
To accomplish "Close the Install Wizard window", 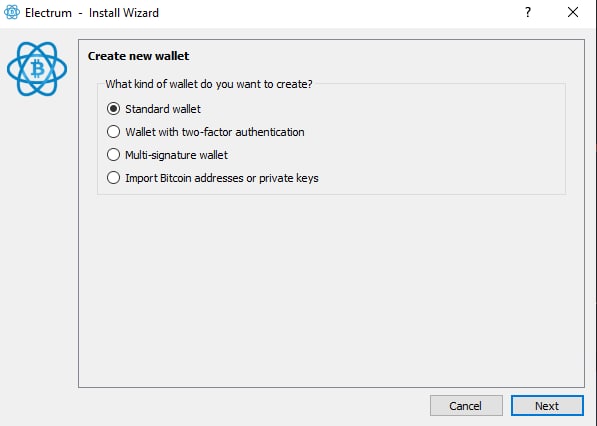I will coord(573,13).
